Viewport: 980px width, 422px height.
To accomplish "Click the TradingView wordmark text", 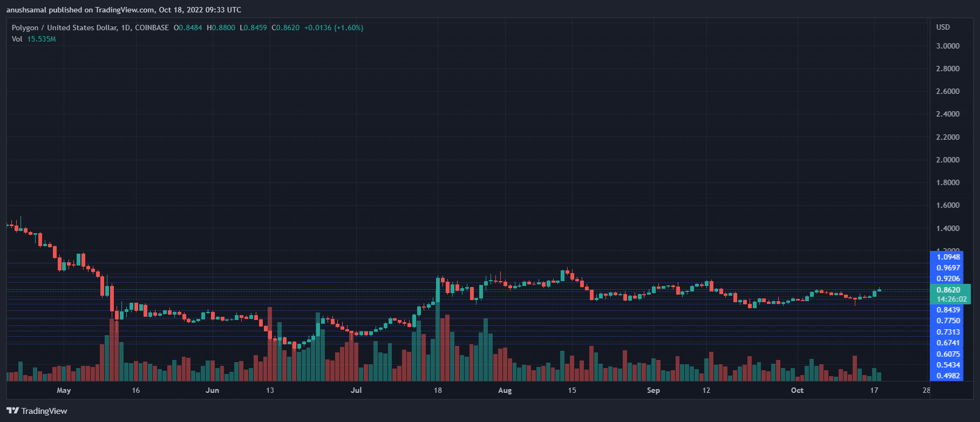I will (44, 411).
